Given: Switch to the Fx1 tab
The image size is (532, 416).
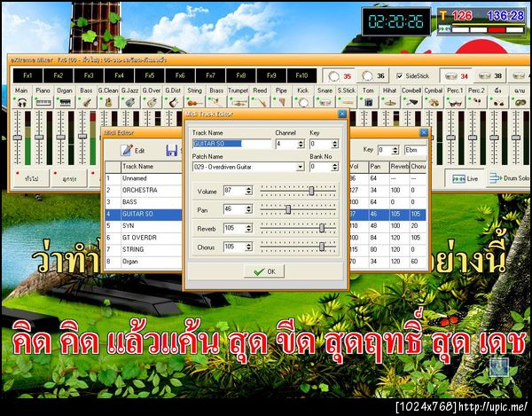Looking at the screenshot, I should pos(27,75).
